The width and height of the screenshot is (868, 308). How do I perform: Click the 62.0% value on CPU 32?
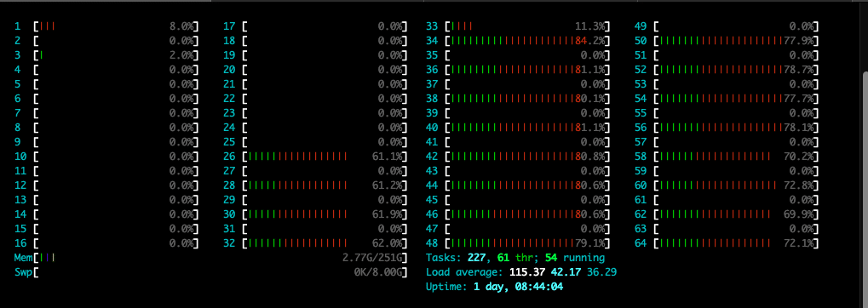pos(387,242)
